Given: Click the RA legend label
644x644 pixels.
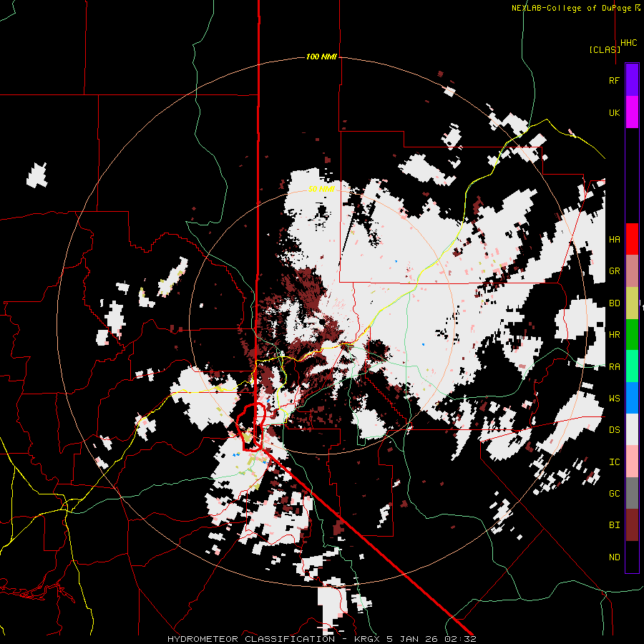Looking at the screenshot, I should point(614,367).
